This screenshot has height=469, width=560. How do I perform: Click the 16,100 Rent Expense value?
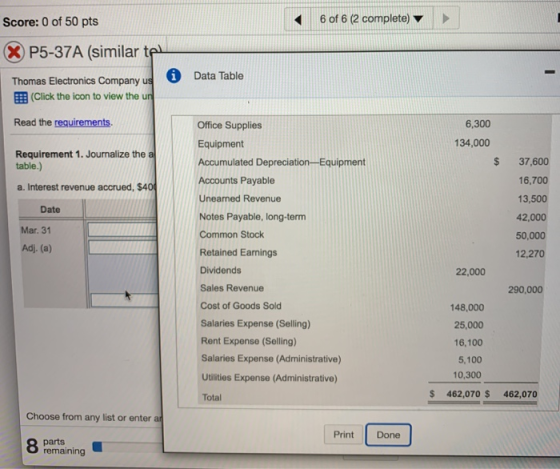[x=468, y=343]
